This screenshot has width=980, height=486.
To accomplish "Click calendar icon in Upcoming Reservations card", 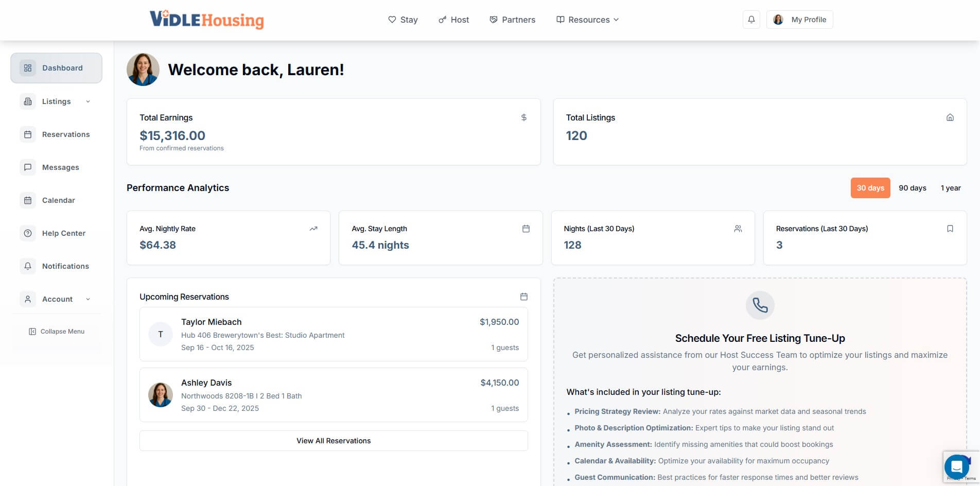I will tap(523, 297).
